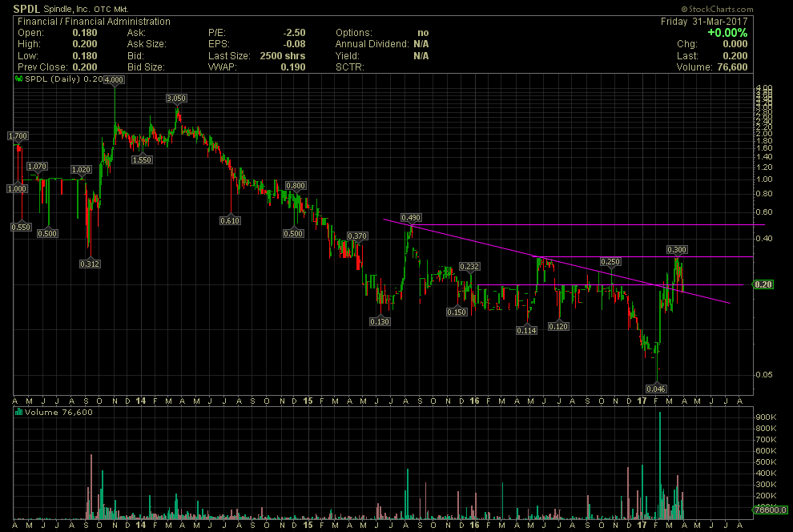Click the chart icon beside SPDL (Daily)

[18, 79]
